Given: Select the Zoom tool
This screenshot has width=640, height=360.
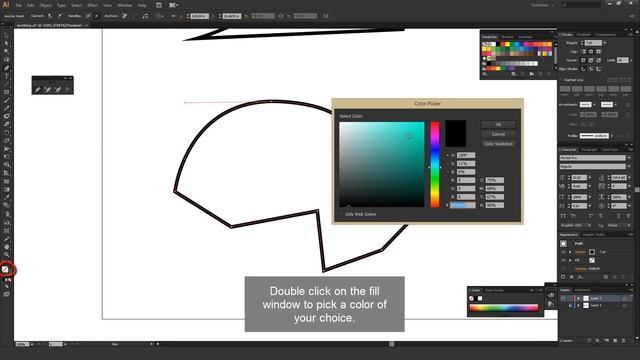Looking at the screenshot, I should coord(6,255).
